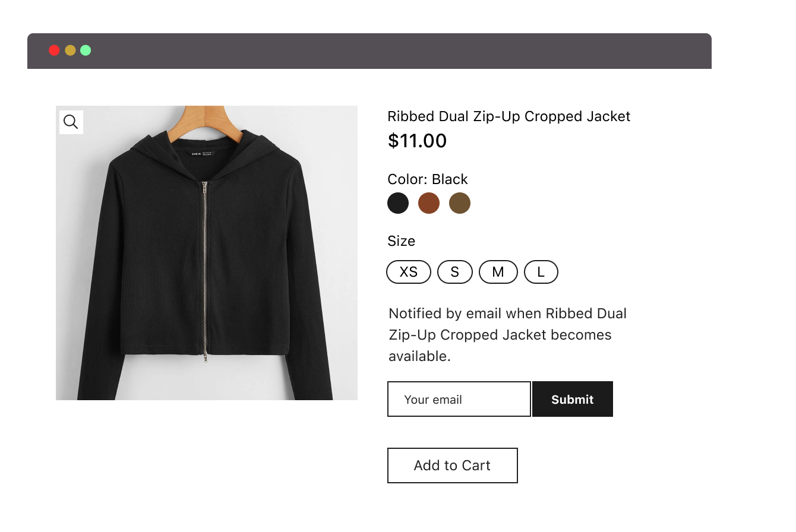Screen dimensions: 796x532
Task: Click the Add to Cart button
Action: (453, 465)
